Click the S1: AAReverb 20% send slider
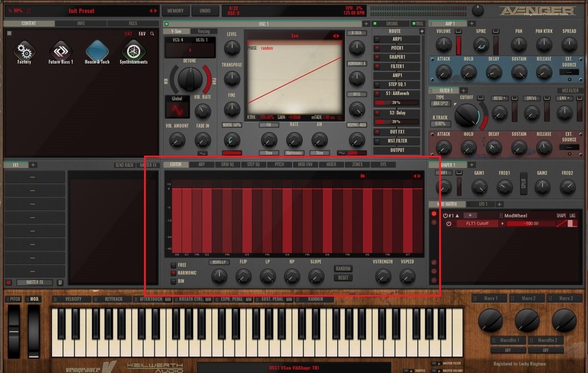The height and width of the screenshot is (373, 588). [x=396, y=103]
